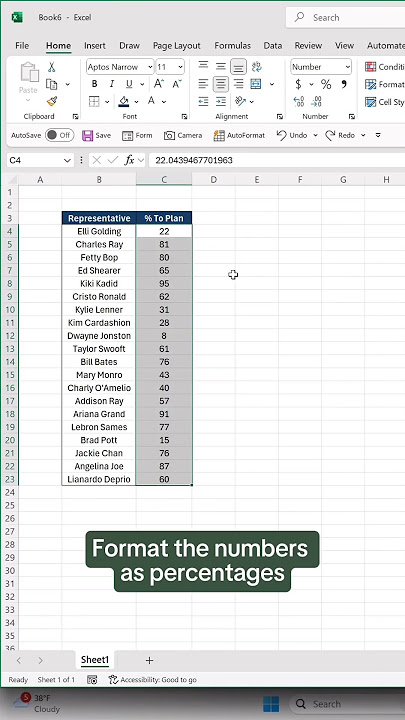Click the Cut scissors icon
This screenshot has width=405, height=720.
click(52, 67)
